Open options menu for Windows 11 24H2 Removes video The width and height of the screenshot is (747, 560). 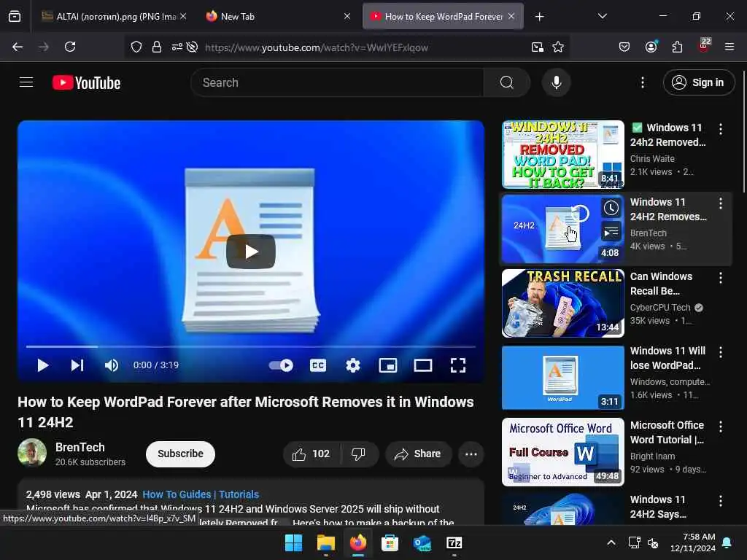click(x=720, y=203)
